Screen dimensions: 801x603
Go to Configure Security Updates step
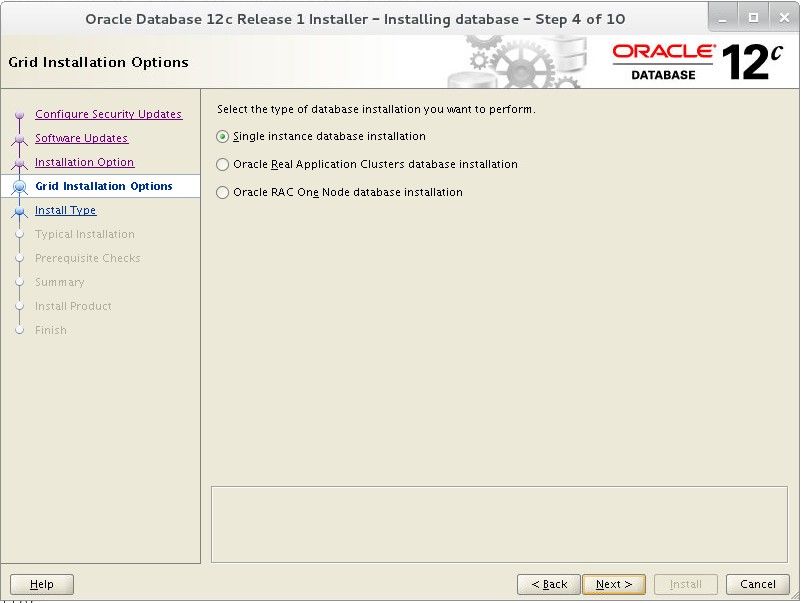(108, 114)
